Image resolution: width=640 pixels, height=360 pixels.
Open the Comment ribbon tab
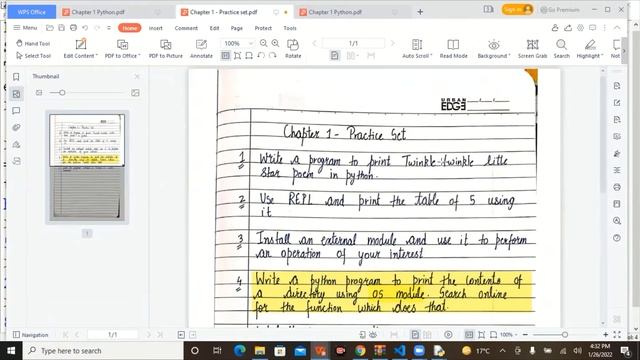tap(186, 28)
